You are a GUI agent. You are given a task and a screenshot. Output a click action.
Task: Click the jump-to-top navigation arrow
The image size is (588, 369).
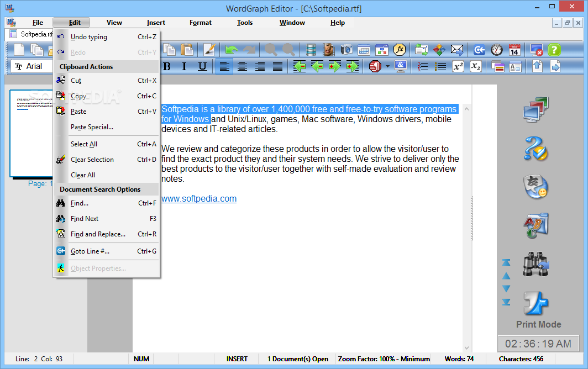506,262
